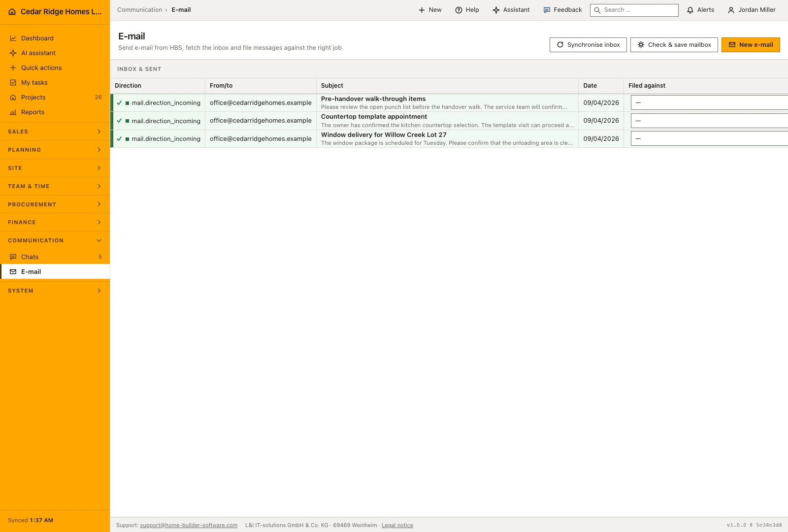
Task: Click the Quick actions plus icon
Action: click(x=13, y=68)
